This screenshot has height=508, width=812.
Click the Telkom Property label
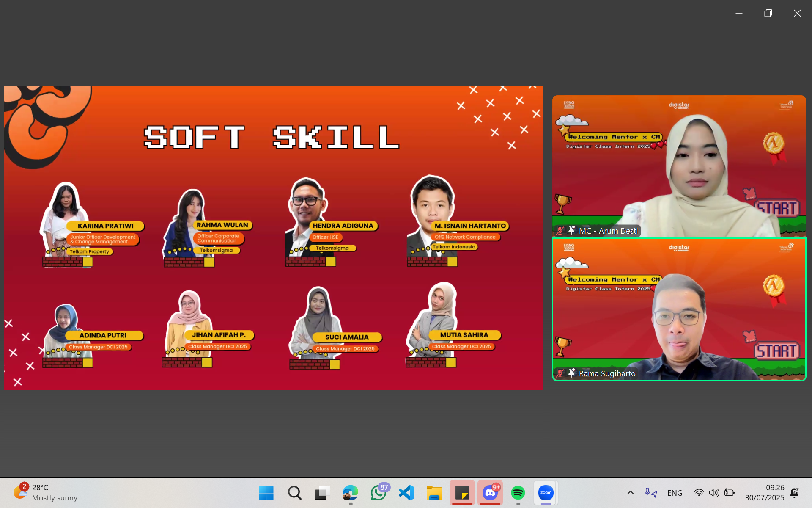point(89,251)
